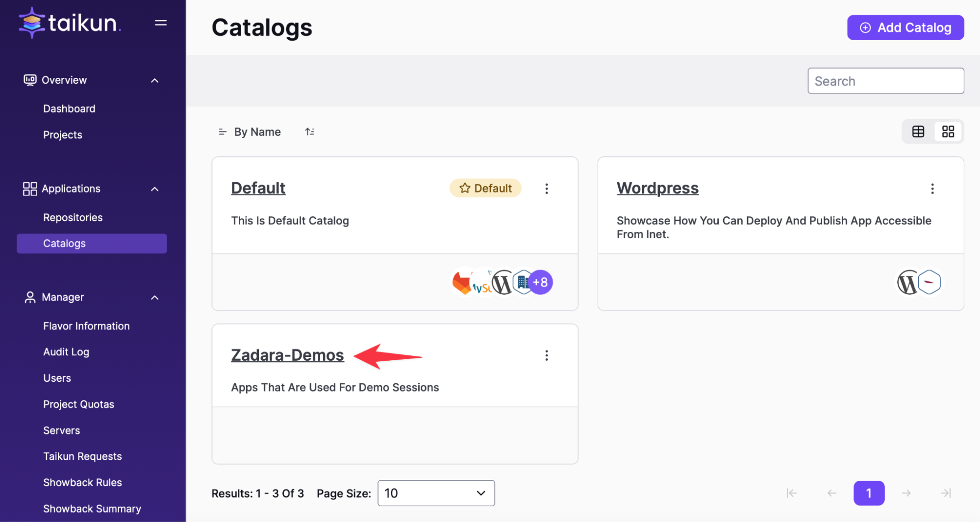Open Dashboard in the sidebar
Screen dimensions: 980x522
tap(69, 109)
